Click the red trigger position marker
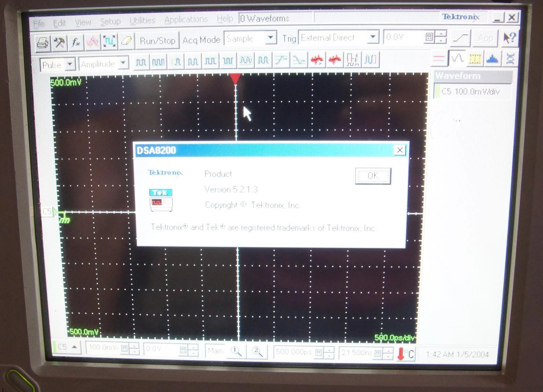The image size is (543, 392). 235,78
